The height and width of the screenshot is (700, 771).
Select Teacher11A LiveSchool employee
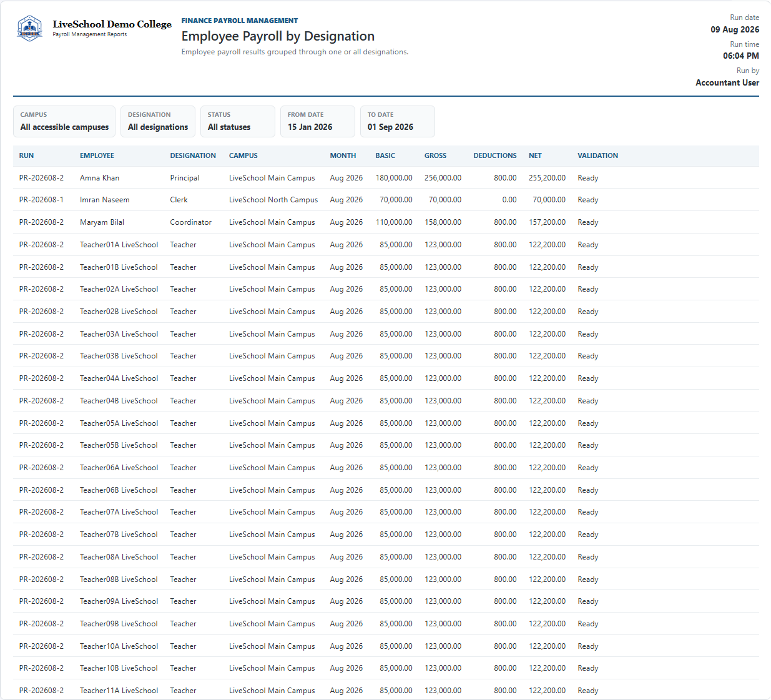[119, 691]
